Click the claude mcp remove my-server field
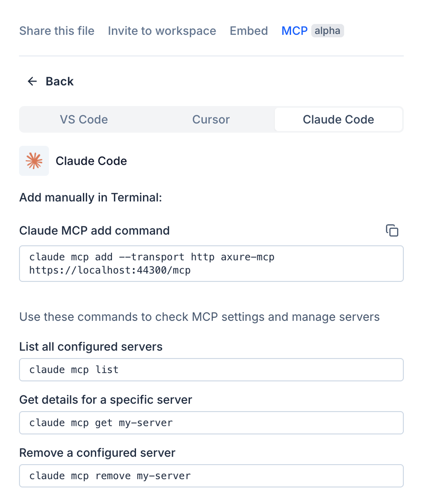422x504 pixels. [211, 476]
